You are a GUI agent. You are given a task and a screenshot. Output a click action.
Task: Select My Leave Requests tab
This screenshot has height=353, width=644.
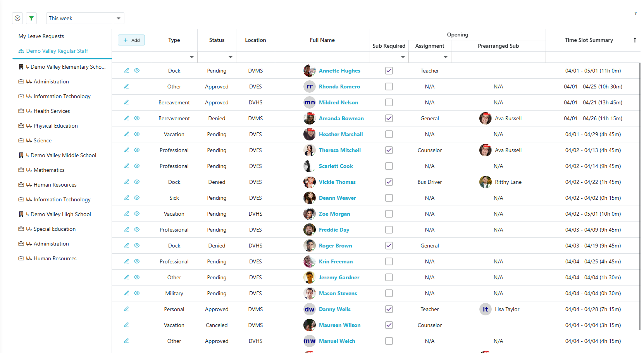[41, 36]
